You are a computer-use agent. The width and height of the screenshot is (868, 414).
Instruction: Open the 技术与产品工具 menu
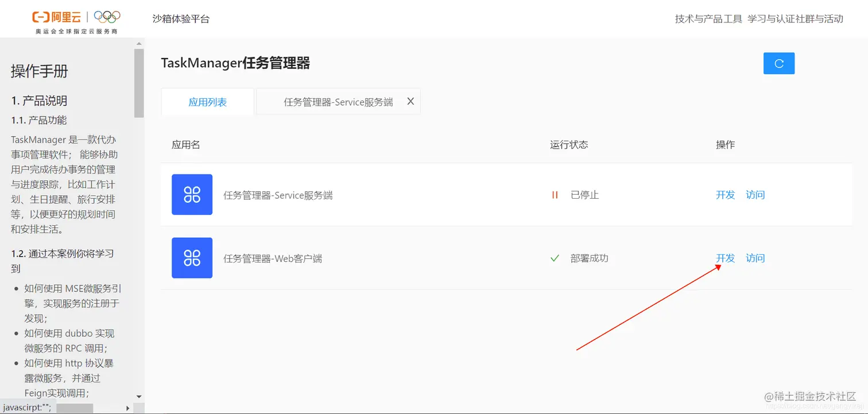point(708,19)
